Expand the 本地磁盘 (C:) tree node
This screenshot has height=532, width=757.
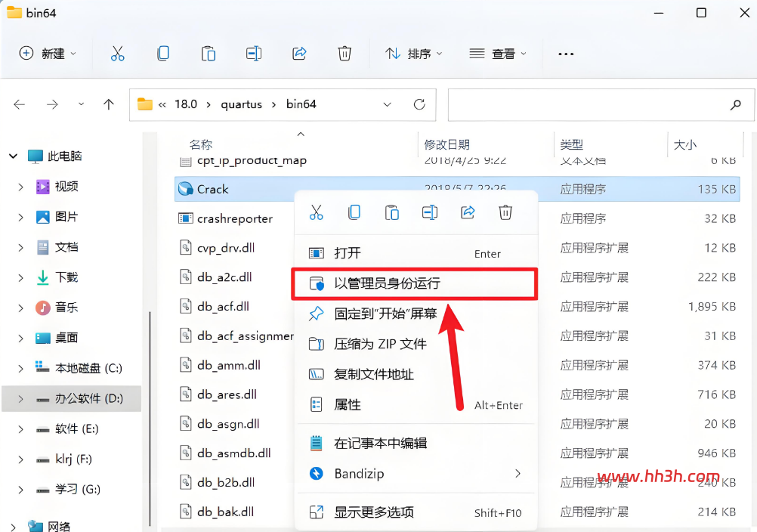click(x=20, y=369)
